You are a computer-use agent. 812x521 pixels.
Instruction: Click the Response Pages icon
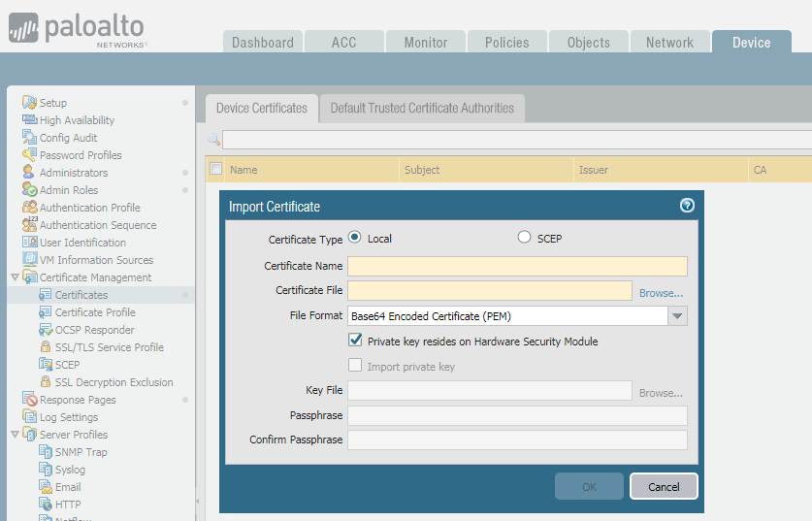[x=30, y=400]
